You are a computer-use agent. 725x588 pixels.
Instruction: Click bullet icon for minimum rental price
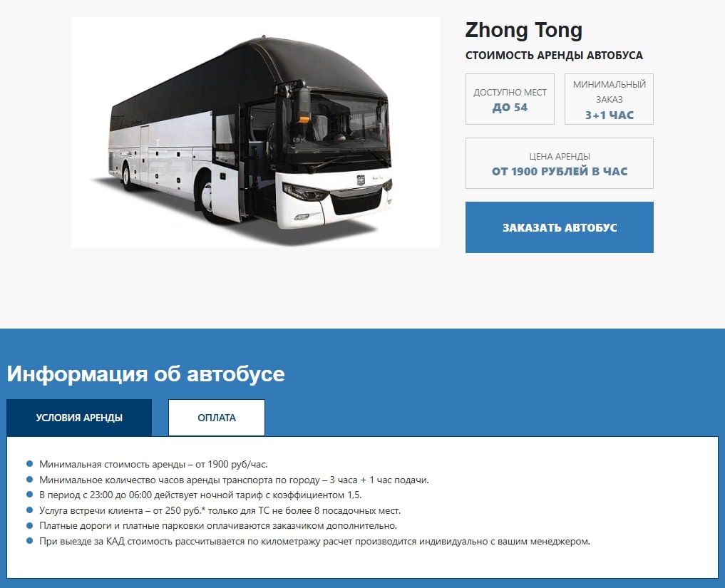point(30,464)
